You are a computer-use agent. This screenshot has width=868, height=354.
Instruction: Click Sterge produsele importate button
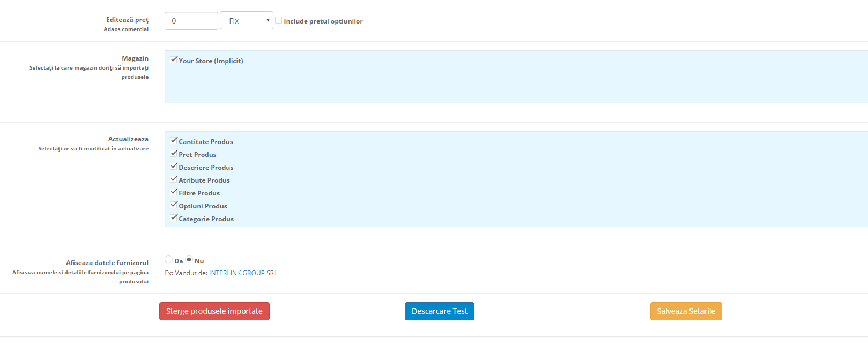click(x=214, y=311)
